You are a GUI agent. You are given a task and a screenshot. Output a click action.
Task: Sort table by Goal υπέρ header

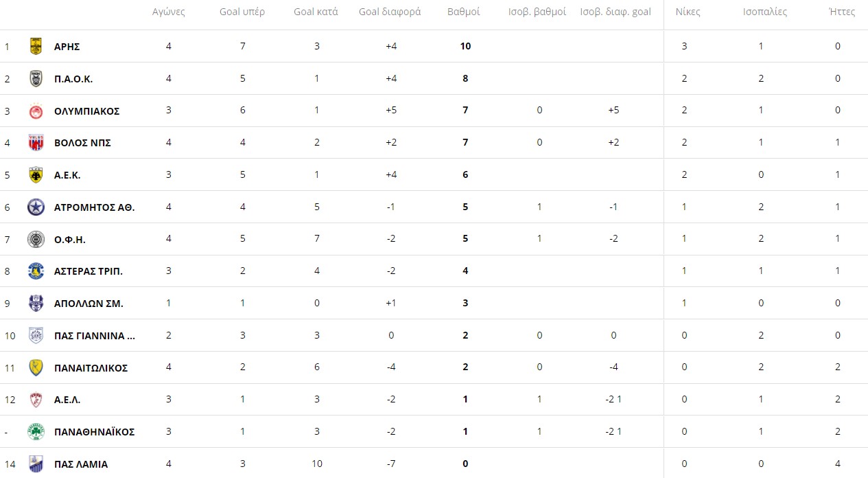[x=242, y=12]
